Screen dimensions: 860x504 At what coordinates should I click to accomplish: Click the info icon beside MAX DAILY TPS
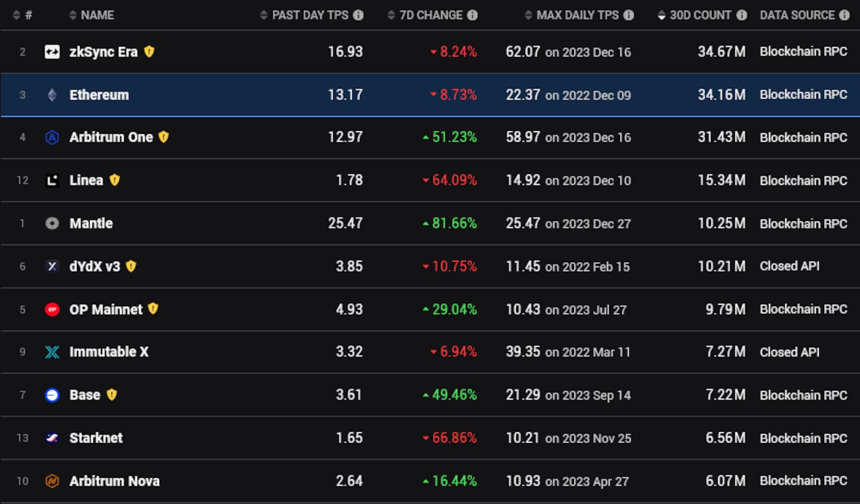(629, 15)
